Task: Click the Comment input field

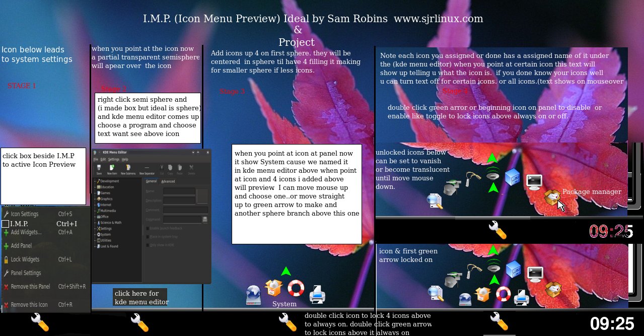Action: tap(186, 210)
